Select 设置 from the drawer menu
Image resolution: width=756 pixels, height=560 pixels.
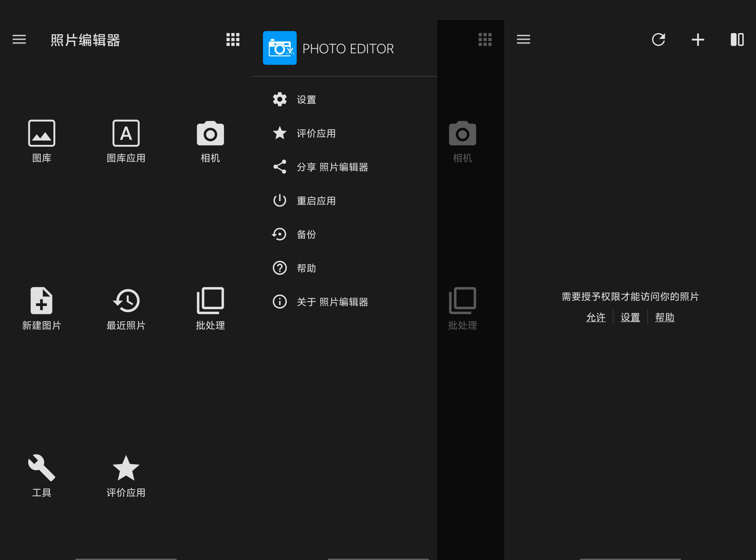click(x=305, y=99)
